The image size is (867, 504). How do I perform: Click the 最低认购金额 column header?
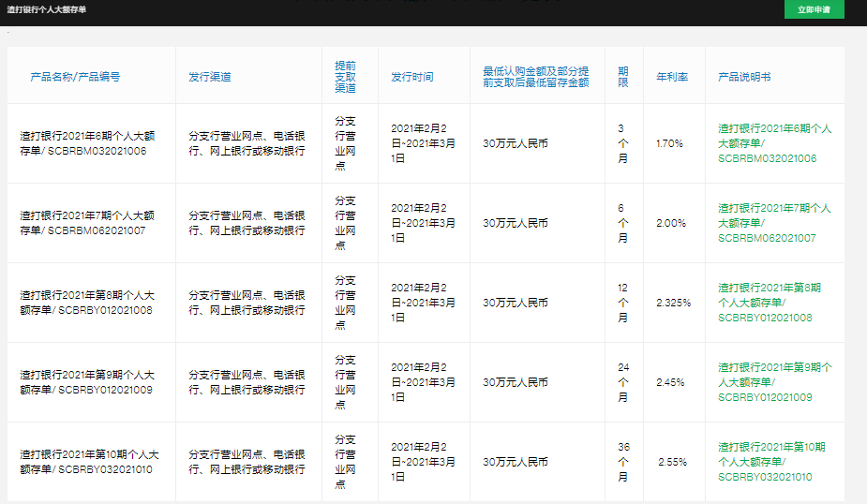coord(536,77)
